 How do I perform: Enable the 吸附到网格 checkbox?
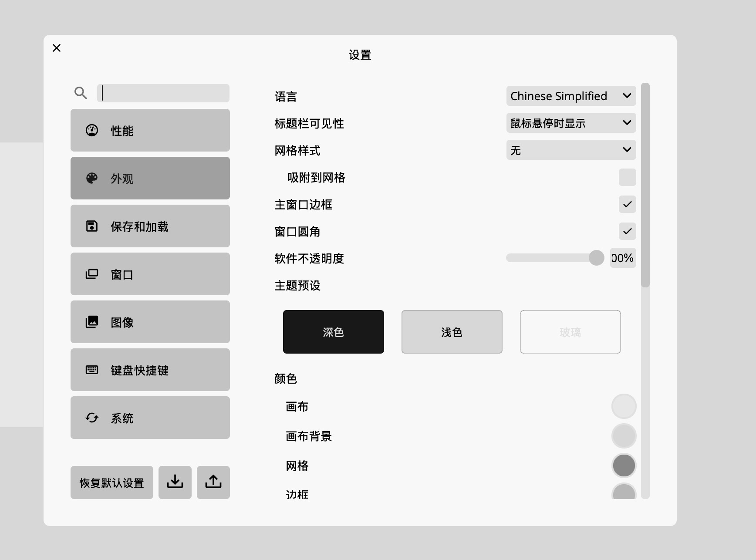coord(627,178)
